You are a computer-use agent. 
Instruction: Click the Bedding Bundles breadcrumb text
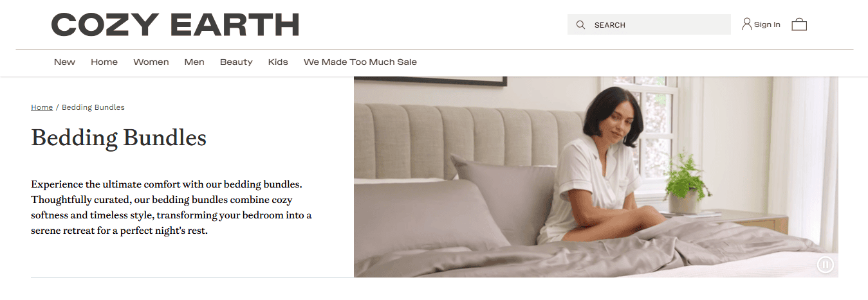coord(93,107)
